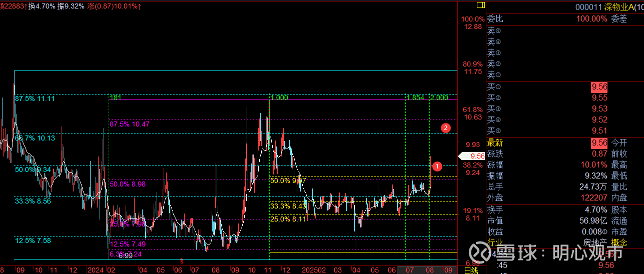Select magenta Fibonacci label 12.5% 7.49
Screen dimensions: 644x274
pyautogui.click(x=128, y=244)
